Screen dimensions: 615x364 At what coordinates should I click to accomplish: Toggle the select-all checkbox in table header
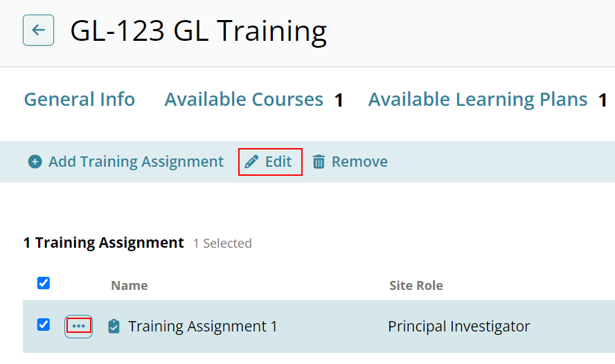click(x=44, y=283)
